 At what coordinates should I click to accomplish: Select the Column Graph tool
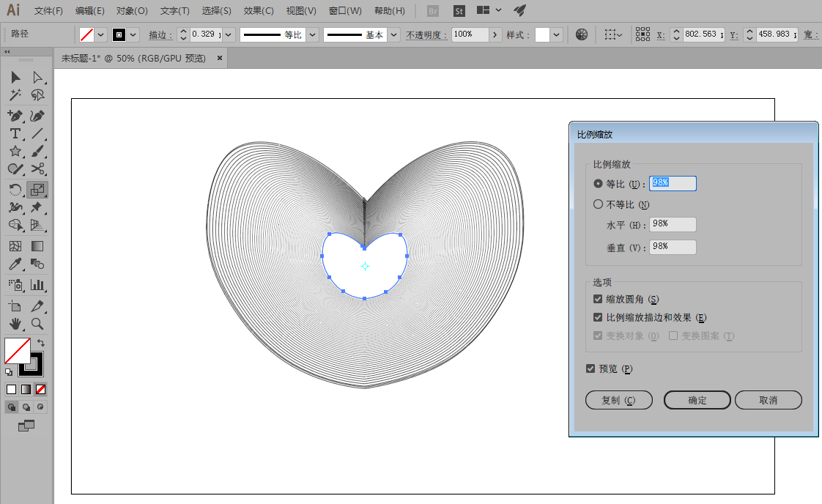click(x=37, y=285)
